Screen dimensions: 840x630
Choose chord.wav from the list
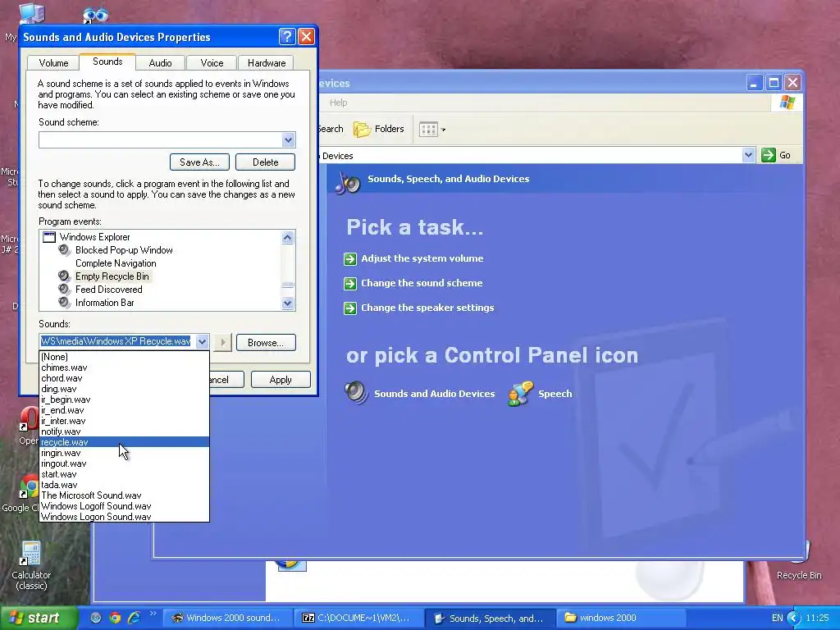(125, 378)
